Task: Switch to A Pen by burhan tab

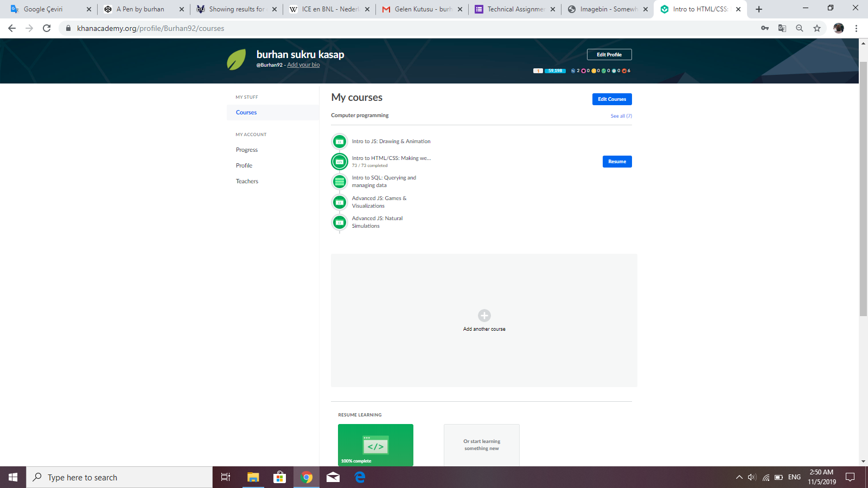Action: coord(144,9)
